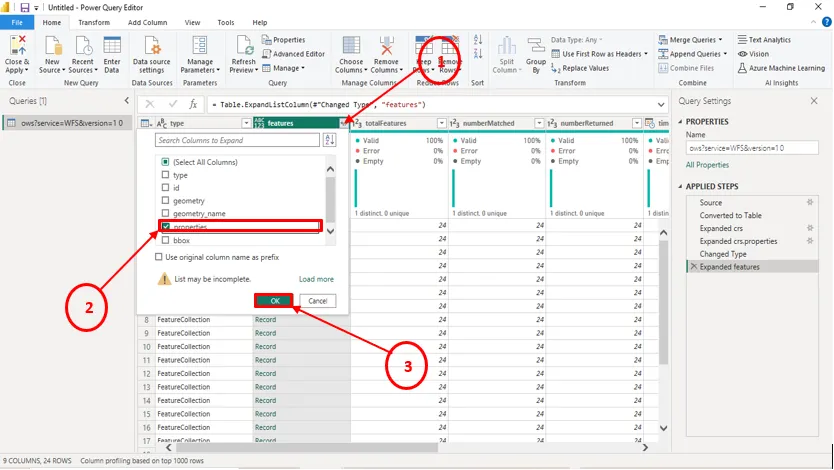This screenshot has height=470, width=834.
Task: Click the Choose Columns icon
Action: pos(351,46)
